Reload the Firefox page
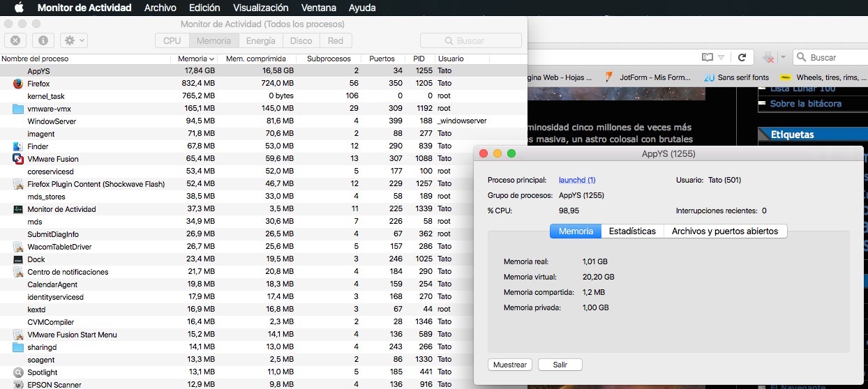 pos(742,57)
